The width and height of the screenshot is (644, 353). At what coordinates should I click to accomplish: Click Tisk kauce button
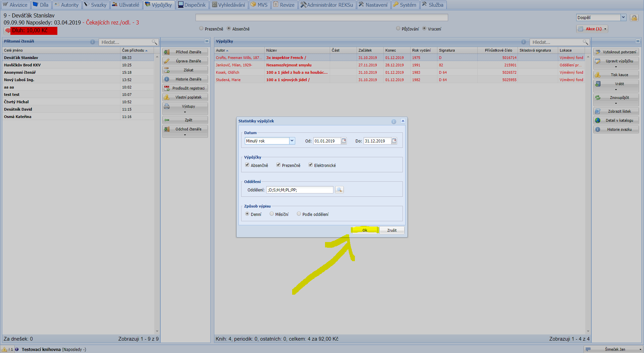point(616,75)
